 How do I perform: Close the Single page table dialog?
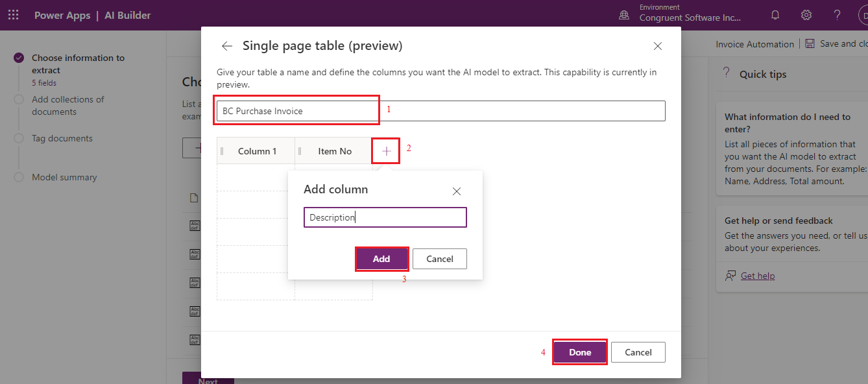658,46
